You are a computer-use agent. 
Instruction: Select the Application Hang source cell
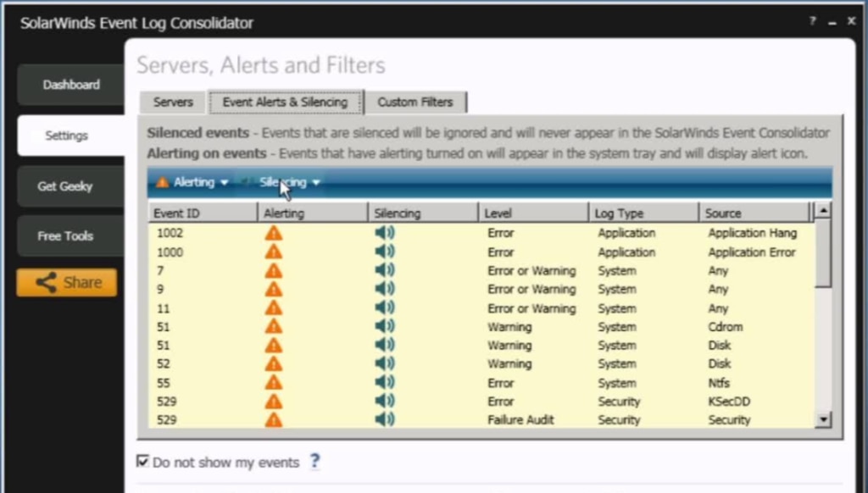point(753,233)
